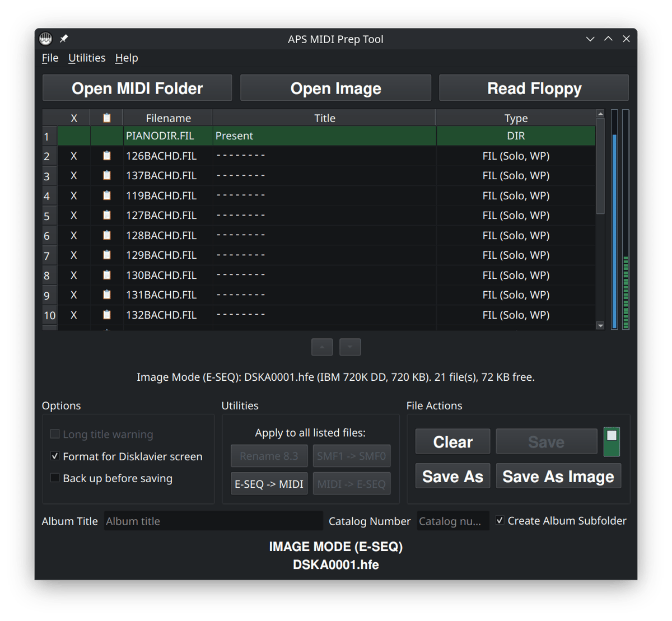Uncheck Create Album Subfolder
This screenshot has width=672, height=621.
(500, 521)
